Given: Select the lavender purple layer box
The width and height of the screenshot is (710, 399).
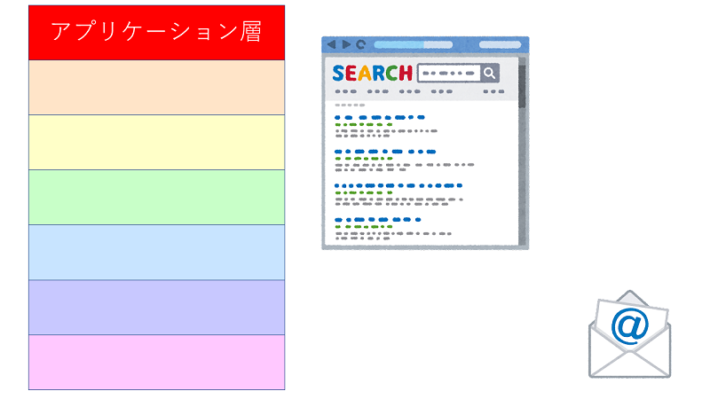Looking at the screenshot, I should (157, 308).
